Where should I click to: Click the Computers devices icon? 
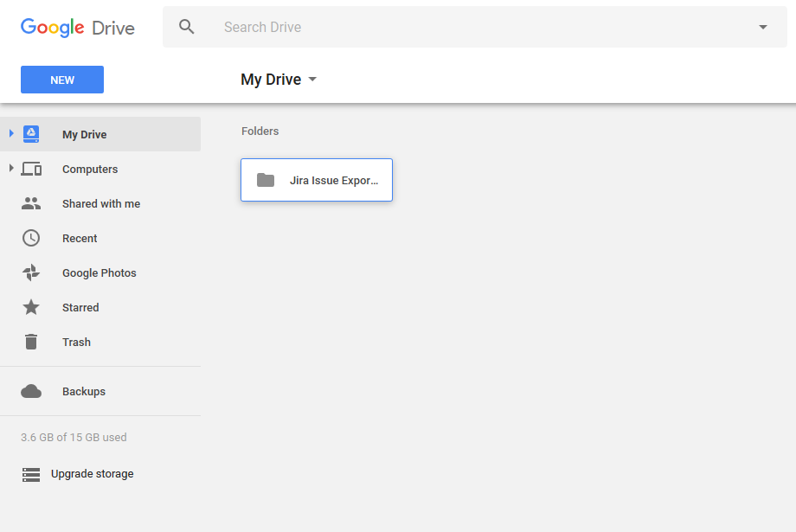click(31, 169)
